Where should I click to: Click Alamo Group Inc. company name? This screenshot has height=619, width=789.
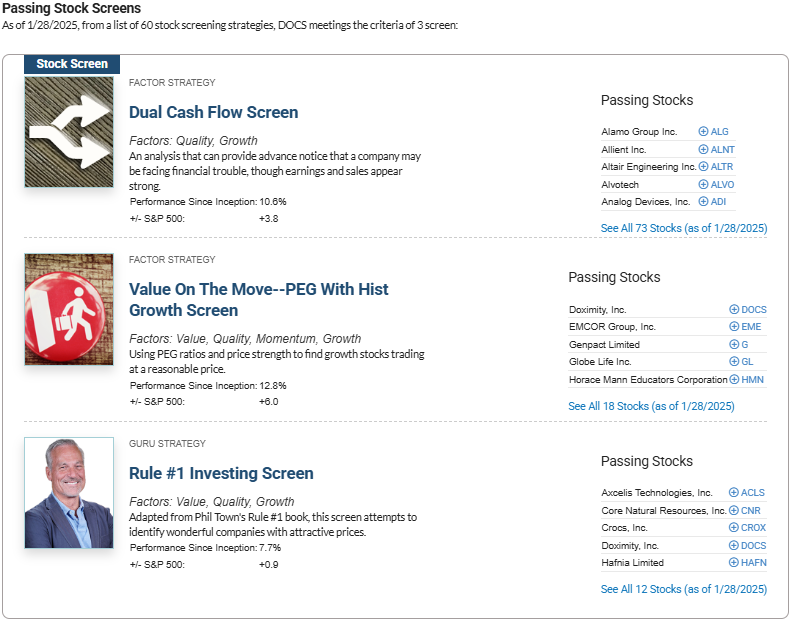coord(639,132)
